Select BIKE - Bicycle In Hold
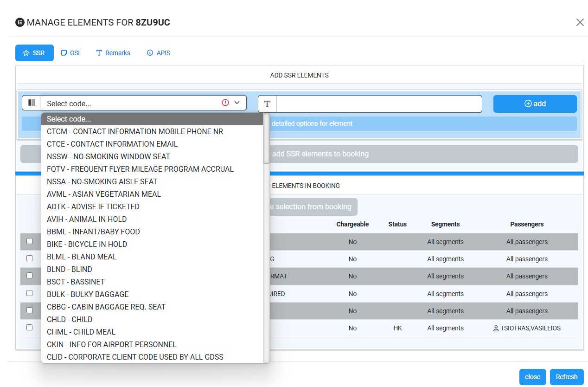This screenshot has height=387, width=588. pos(152,245)
